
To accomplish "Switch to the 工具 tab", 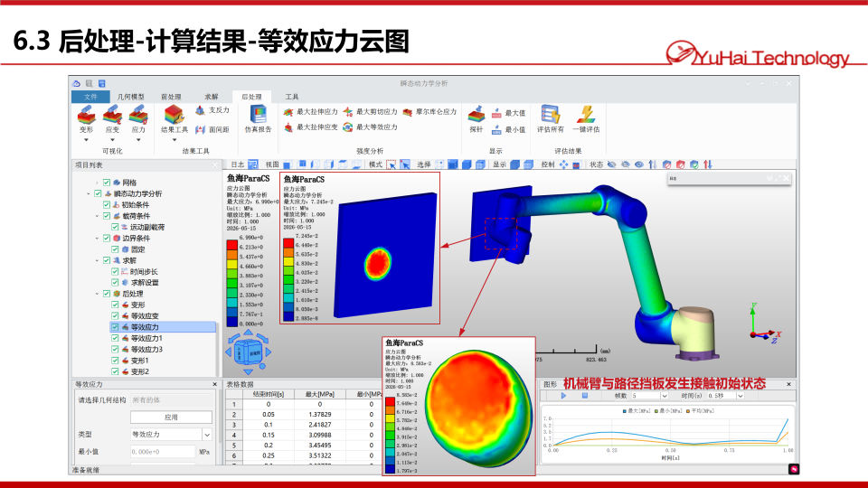I will 292,97.
